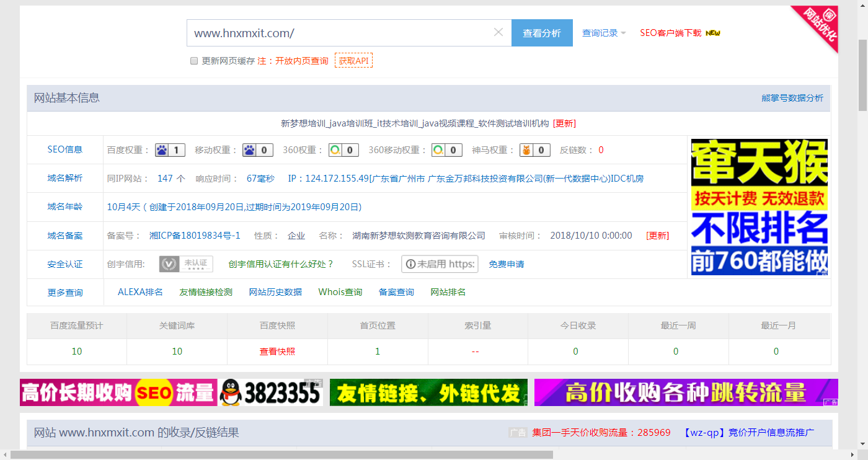Click the 集团一手天价收购流量 ad link
The height and width of the screenshot is (460, 868).
pos(601,433)
